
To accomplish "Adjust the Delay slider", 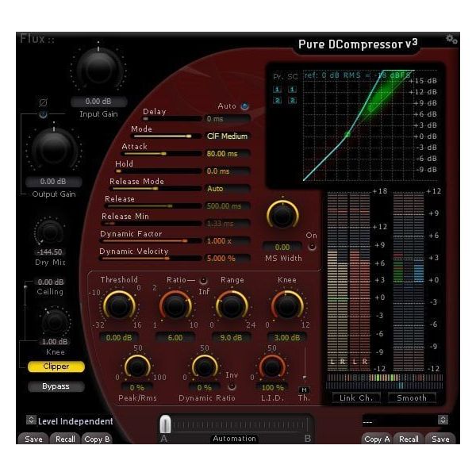I will 172,119.
